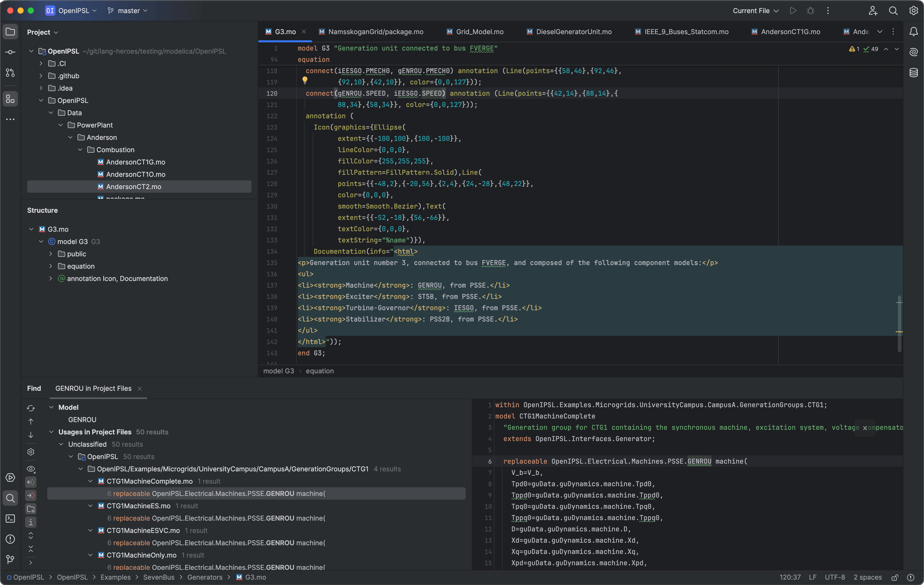The image size is (924, 585).
Task: Click the intention light bulb on line 119
Action: (x=305, y=80)
